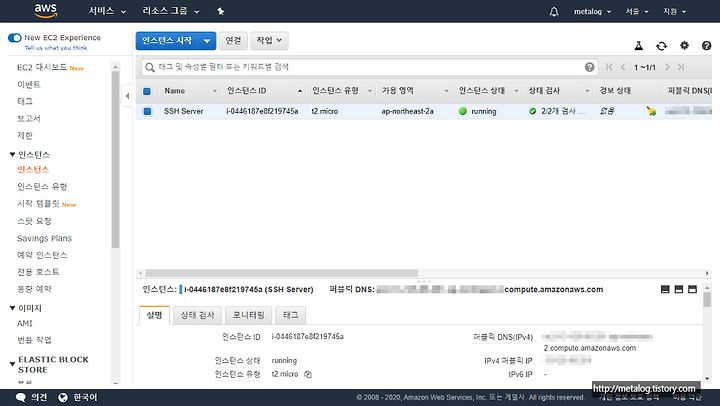Follow the Tell us what you think link

pos(56,48)
